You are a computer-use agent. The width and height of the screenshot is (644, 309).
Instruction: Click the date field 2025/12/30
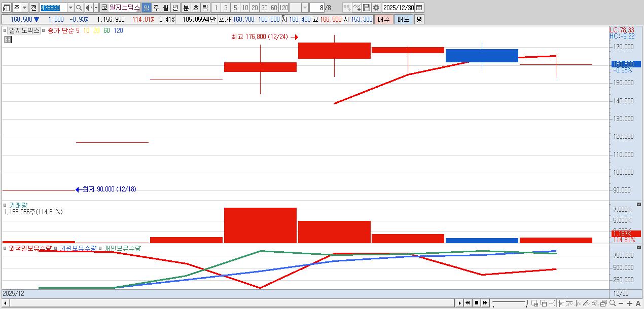398,8
